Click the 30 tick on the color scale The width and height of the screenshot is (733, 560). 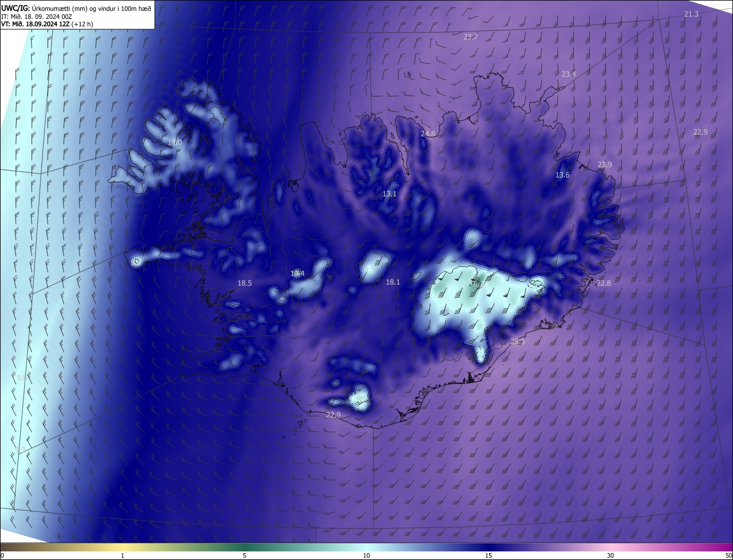[610, 556]
